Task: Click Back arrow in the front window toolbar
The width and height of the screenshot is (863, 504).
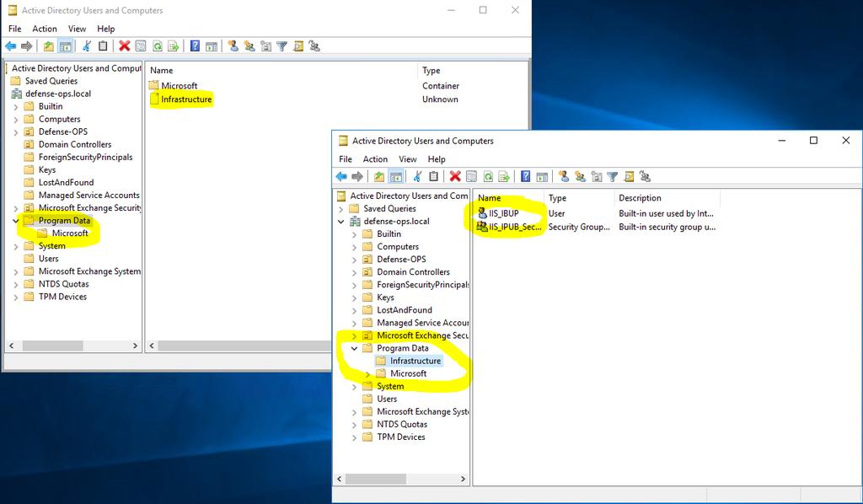Action: pyautogui.click(x=341, y=177)
